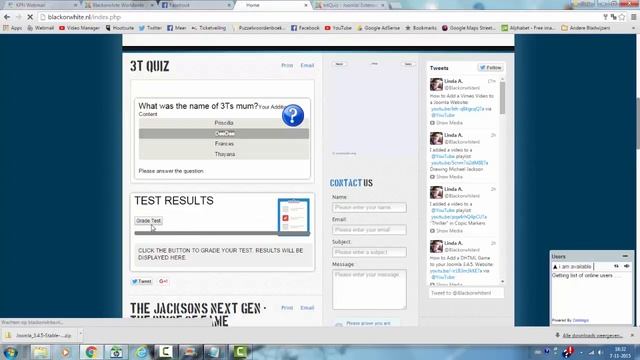Open the Bookmarks star bookmark
The width and height of the screenshot is (640, 360).
click(421, 28)
